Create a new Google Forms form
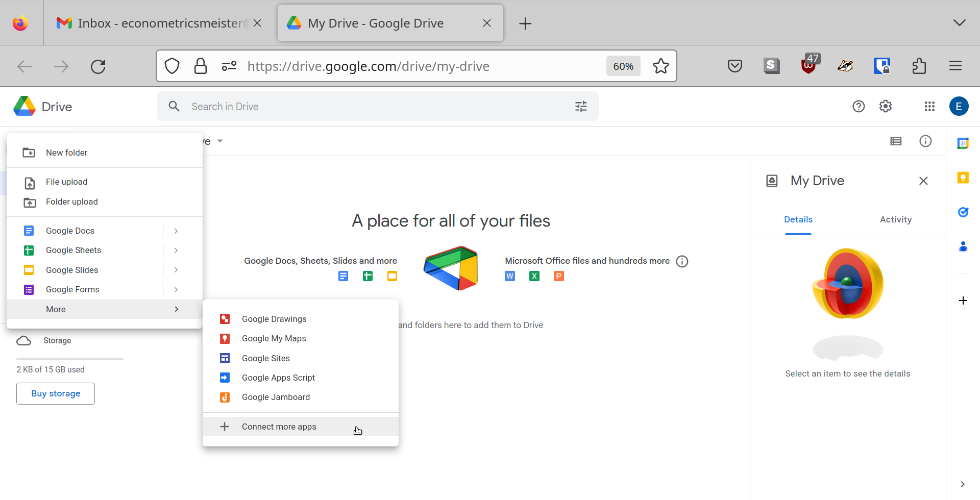Viewport: 980px width, 500px height. pyautogui.click(x=72, y=289)
